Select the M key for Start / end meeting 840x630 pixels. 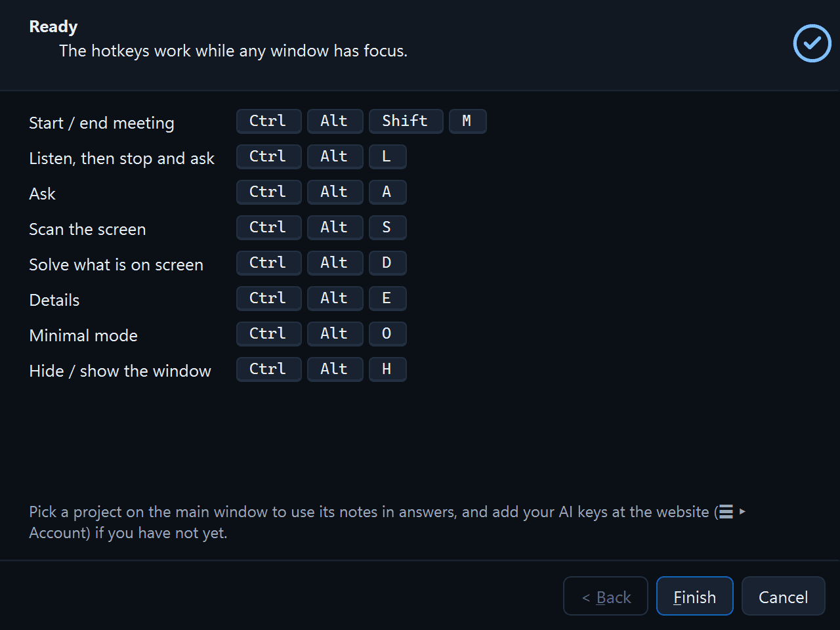point(467,121)
